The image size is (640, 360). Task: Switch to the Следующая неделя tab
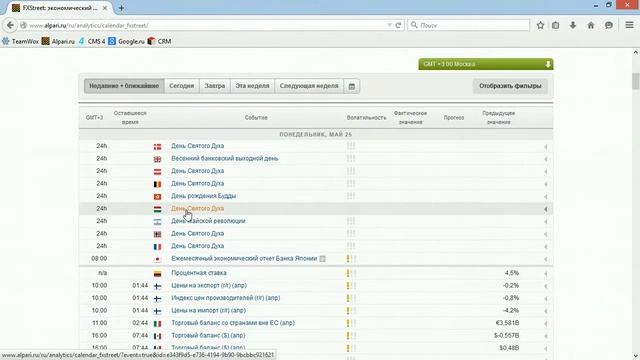point(309,86)
